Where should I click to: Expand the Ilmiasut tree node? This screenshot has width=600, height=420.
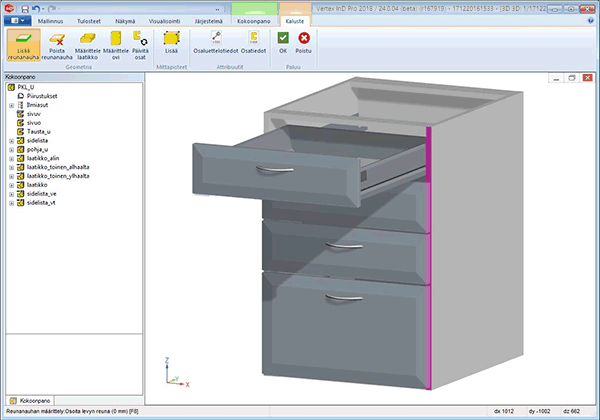tap(10, 105)
